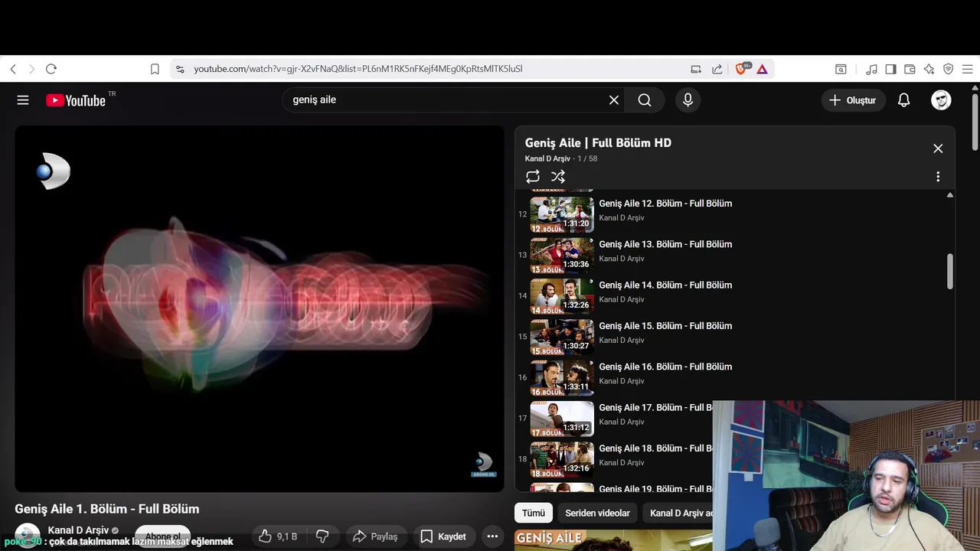Bookmark this page
980x551 pixels.
[x=155, y=69]
